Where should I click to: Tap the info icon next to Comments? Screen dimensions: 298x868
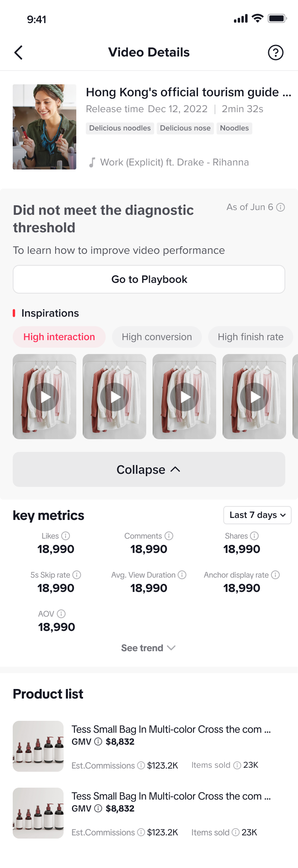(x=169, y=536)
